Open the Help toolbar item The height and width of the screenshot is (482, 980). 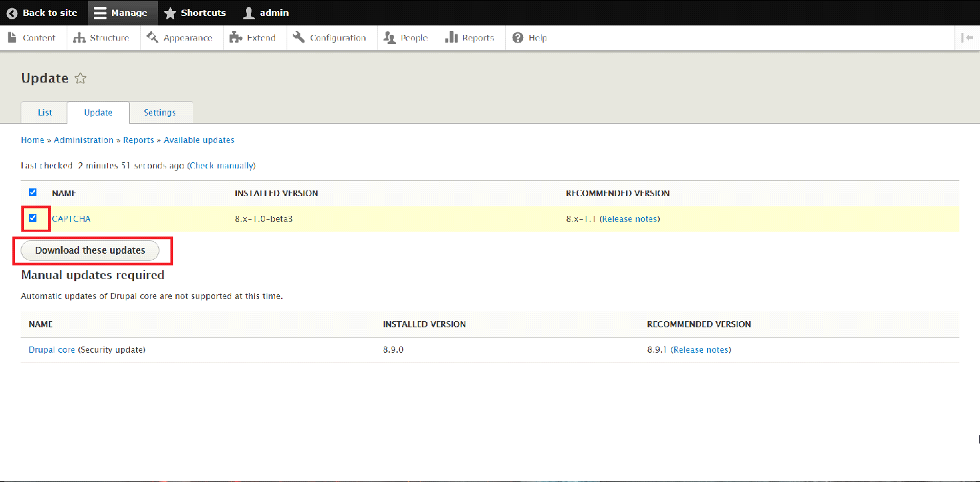pyautogui.click(x=530, y=38)
